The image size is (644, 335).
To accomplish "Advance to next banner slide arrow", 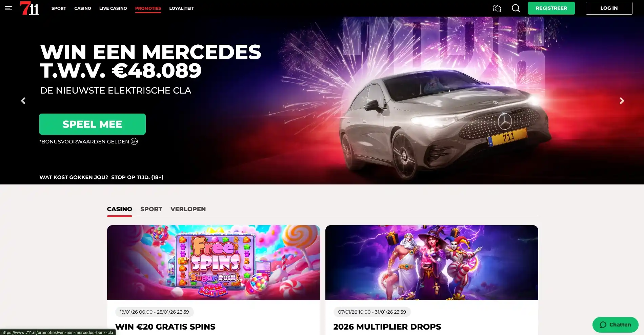I will click(x=622, y=101).
